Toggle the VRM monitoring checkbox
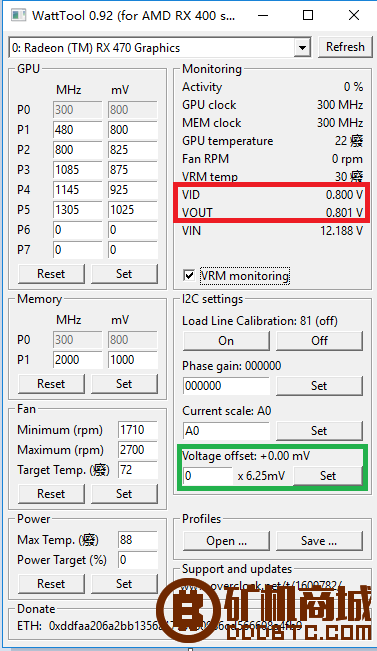Viewport: 377px width, 651px height. click(x=189, y=275)
